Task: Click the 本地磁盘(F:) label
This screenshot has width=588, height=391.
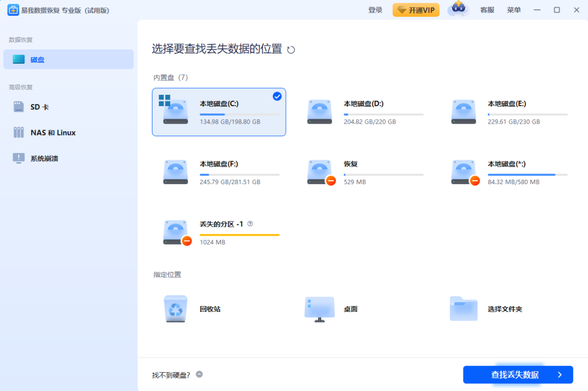Action: [x=219, y=164]
